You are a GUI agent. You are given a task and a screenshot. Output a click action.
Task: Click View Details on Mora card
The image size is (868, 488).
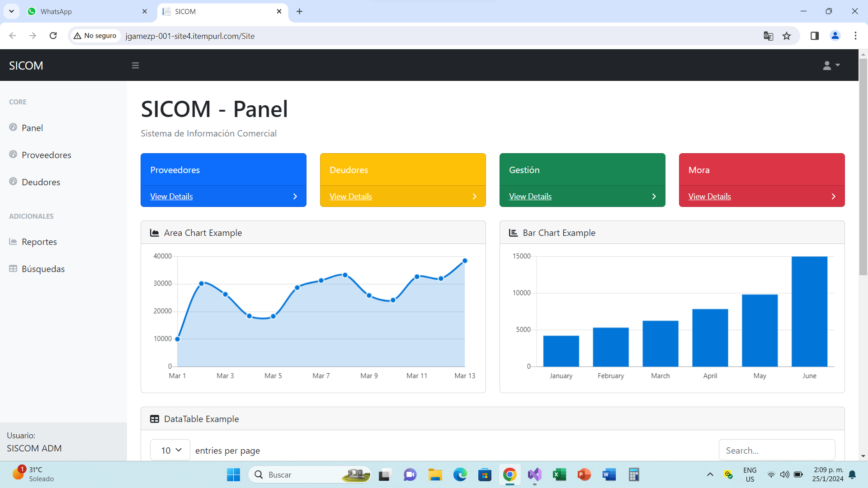[709, 197]
